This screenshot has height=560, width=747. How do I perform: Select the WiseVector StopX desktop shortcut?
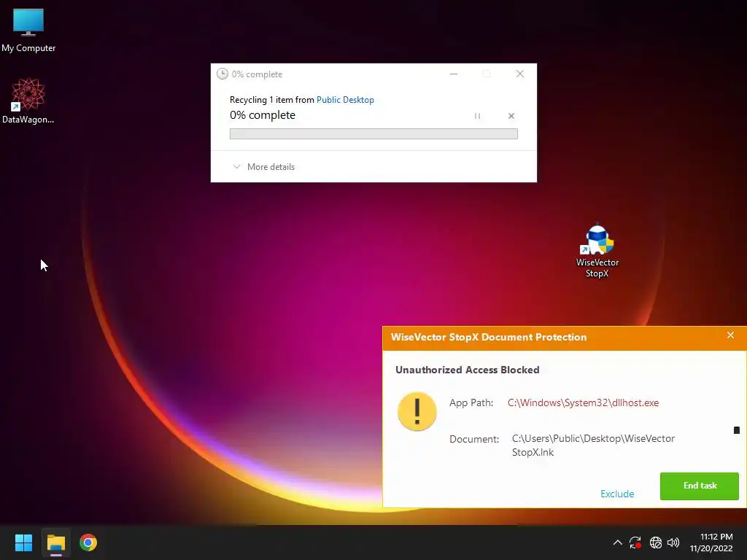point(597,251)
